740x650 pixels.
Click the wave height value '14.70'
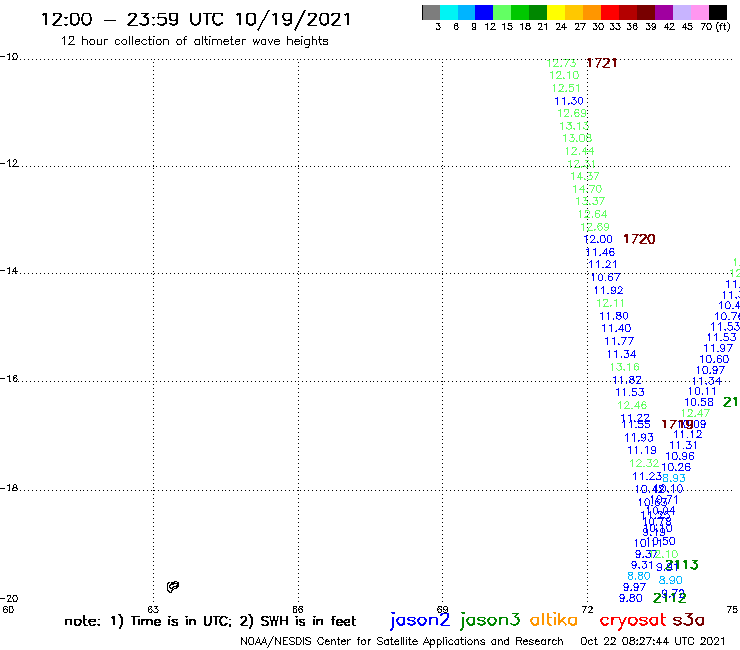click(587, 189)
